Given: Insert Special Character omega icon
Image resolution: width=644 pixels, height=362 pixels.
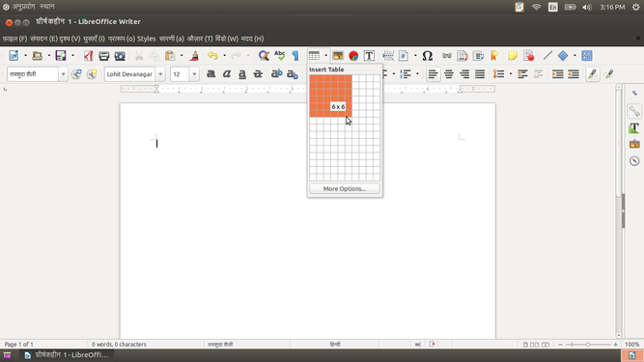Looking at the screenshot, I should [x=428, y=55].
